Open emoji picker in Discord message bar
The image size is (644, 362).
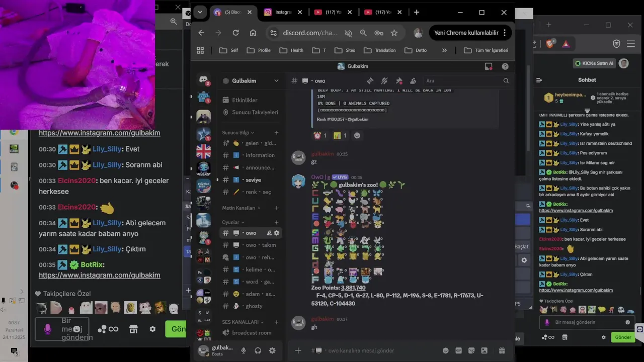pyautogui.click(x=445, y=350)
